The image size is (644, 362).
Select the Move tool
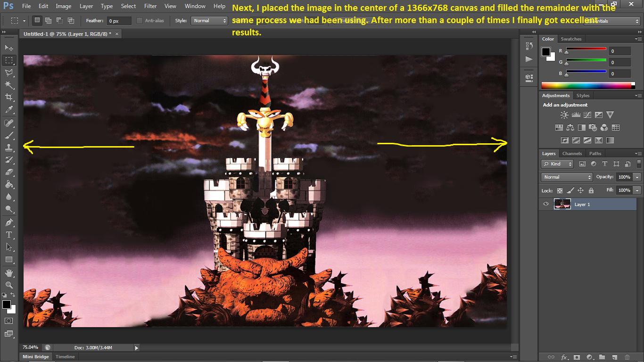tap(9, 48)
